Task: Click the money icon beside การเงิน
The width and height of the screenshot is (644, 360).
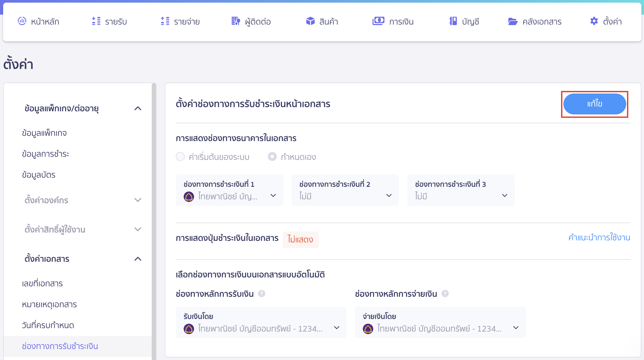Action: point(378,21)
